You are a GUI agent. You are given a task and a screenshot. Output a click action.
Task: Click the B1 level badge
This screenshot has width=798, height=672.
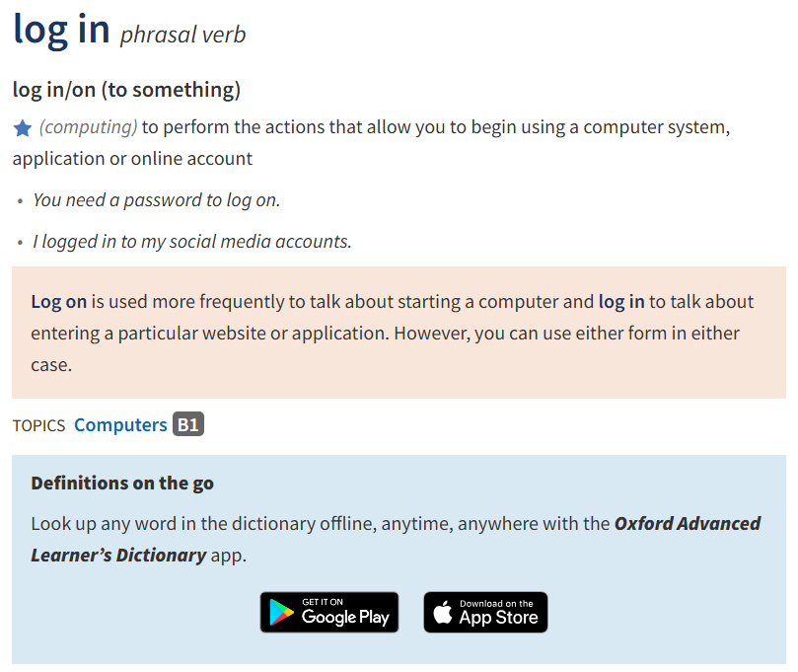pyautogui.click(x=188, y=424)
